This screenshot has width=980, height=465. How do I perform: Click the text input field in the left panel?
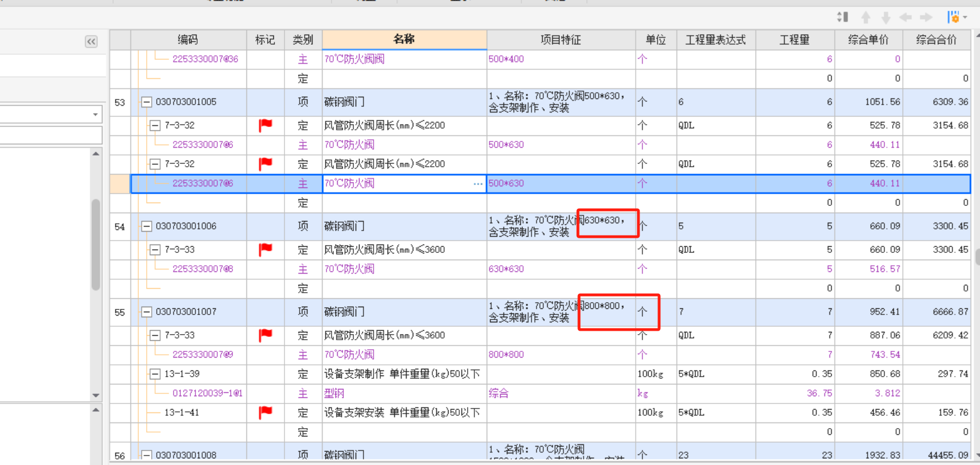pos(51,135)
